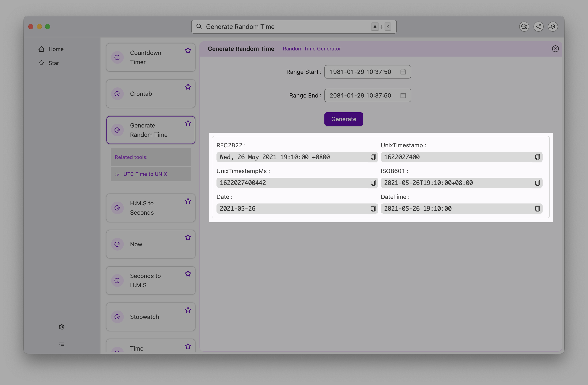Click the Random Time Generator subtitle
This screenshot has width=588, height=385.
tap(312, 49)
